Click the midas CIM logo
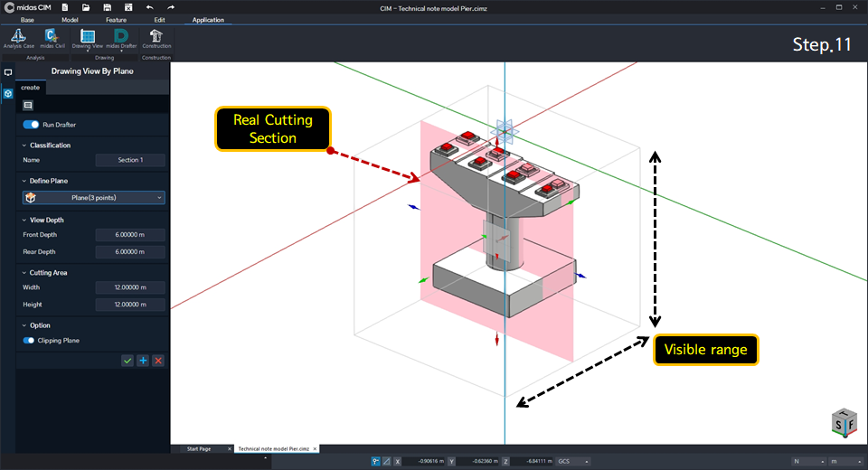 click(x=28, y=8)
